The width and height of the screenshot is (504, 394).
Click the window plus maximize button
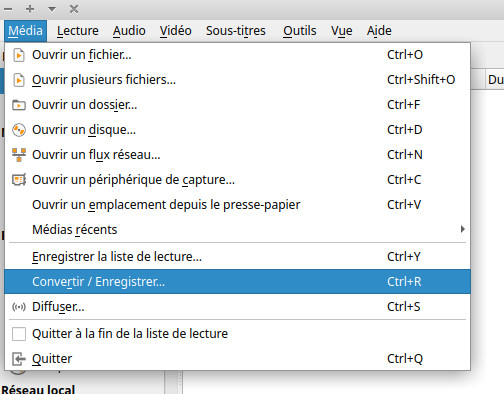click(30, 9)
